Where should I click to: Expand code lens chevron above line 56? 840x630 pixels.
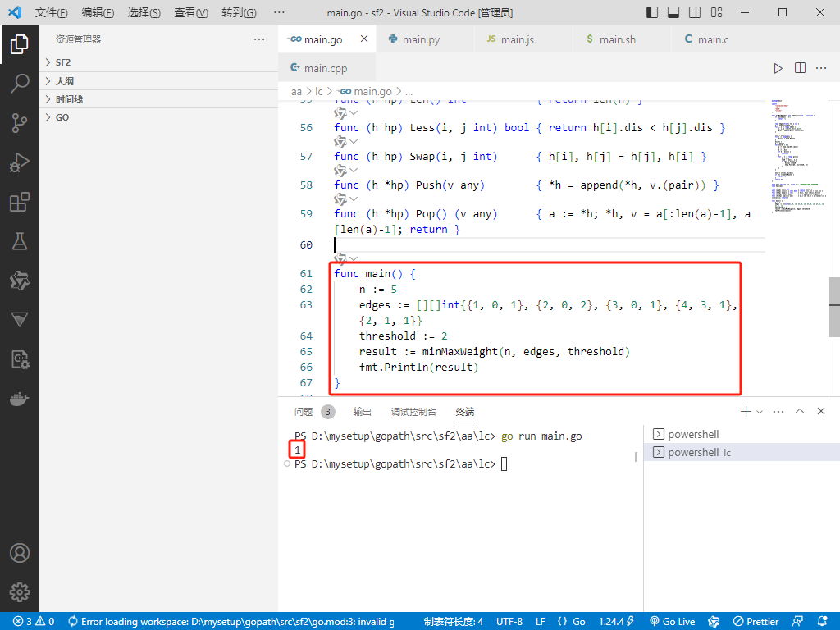pyautogui.click(x=354, y=112)
